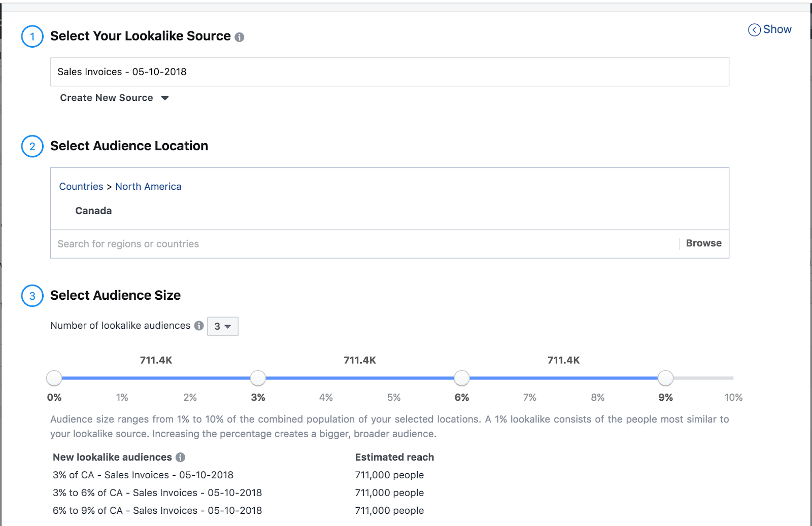This screenshot has height=526, width=812.
Task: Click the slider handle at 9%
Action: pos(665,378)
